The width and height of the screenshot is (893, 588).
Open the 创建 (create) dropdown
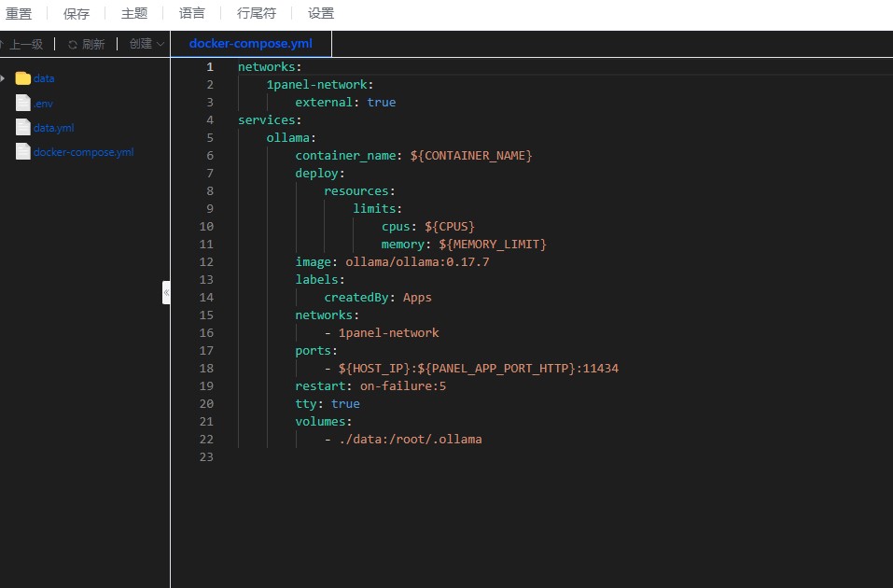pos(147,44)
